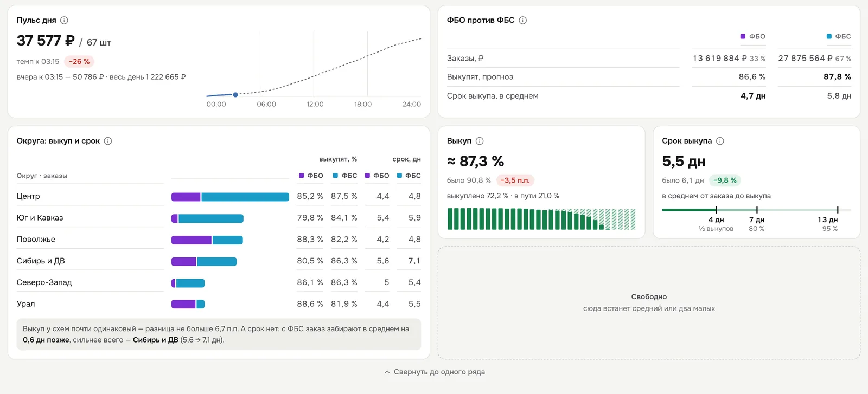Screen dimensions: 868x394
Task: Click the blue dot marker on pulse chart
Action: point(235,95)
